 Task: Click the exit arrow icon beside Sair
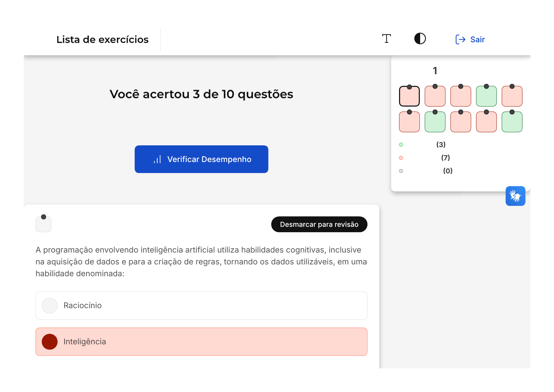tap(460, 39)
